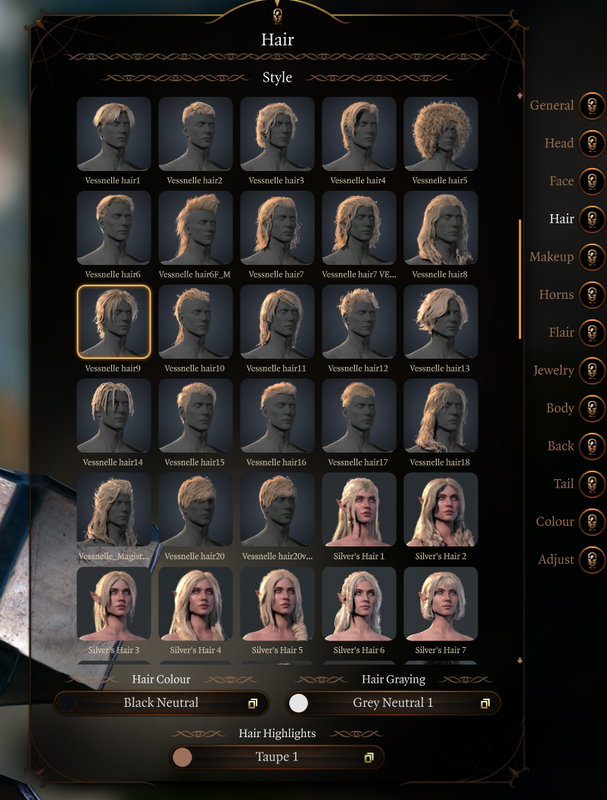This screenshot has height=800, width=607.
Task: Select the Hair category icon
Action: click(x=592, y=219)
